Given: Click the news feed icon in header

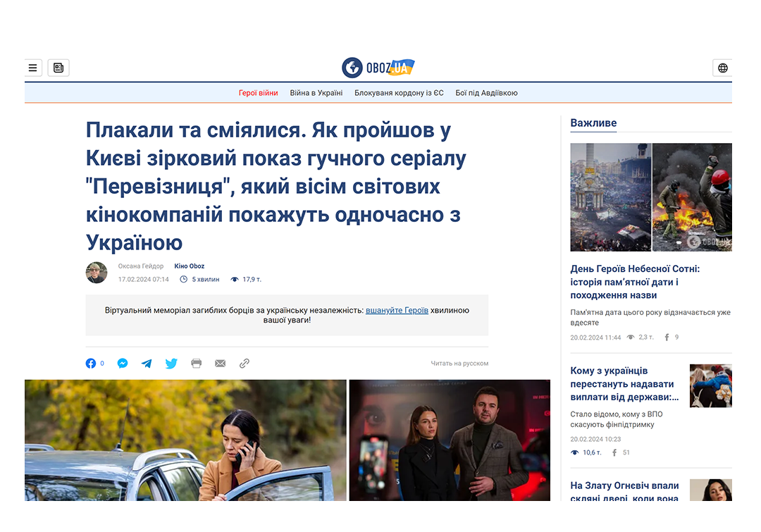Looking at the screenshot, I should click(58, 68).
